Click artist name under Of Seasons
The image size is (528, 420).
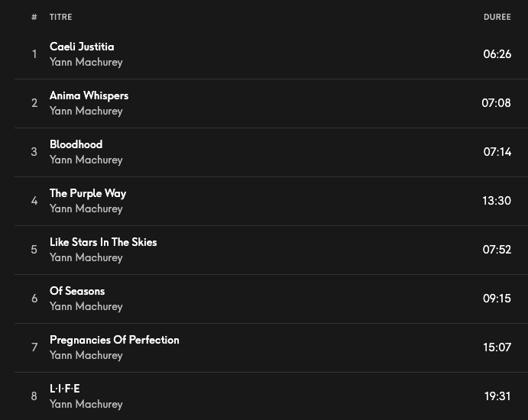click(86, 307)
